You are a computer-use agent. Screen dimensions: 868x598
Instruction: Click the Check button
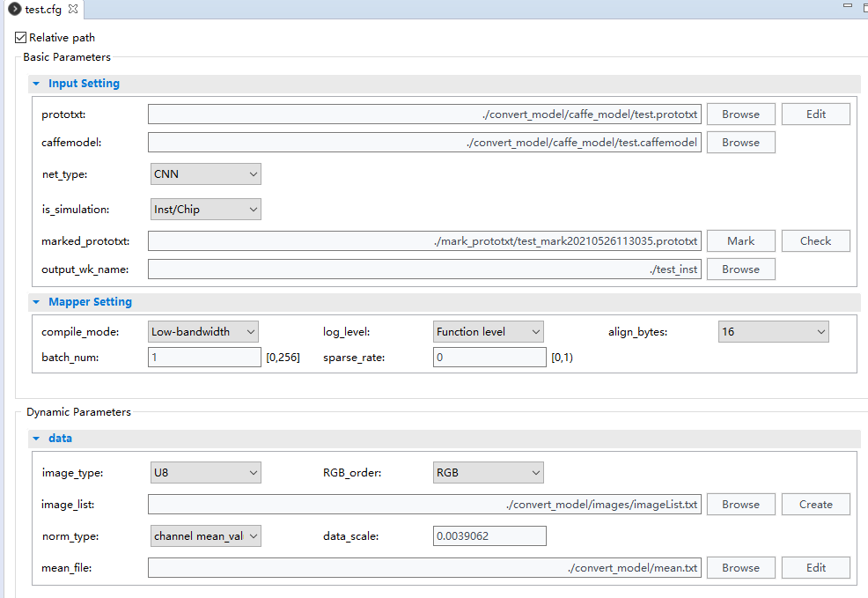tap(815, 240)
